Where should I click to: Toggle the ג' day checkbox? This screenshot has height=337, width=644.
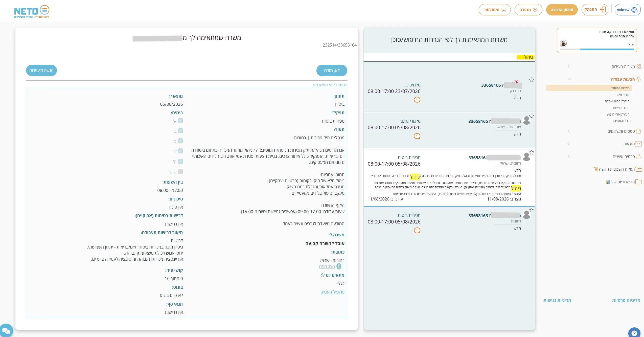(180, 141)
